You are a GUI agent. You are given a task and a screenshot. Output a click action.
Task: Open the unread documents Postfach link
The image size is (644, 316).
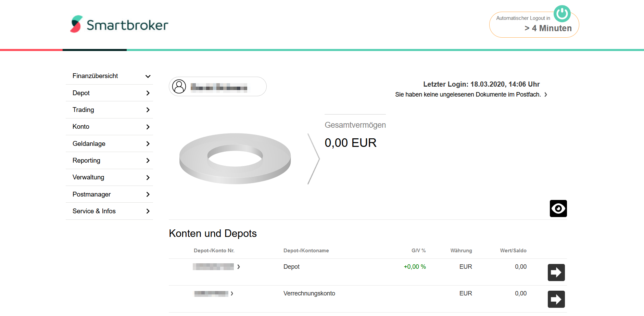pyautogui.click(x=468, y=94)
